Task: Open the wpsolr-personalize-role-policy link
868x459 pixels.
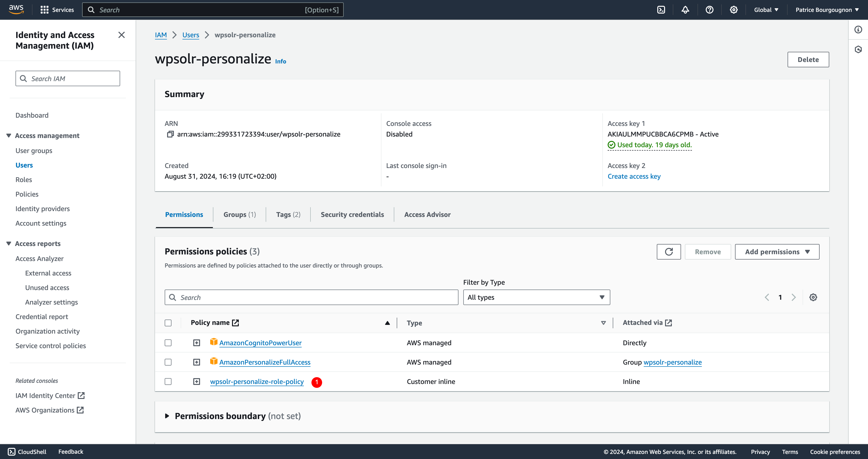Action: coord(257,382)
